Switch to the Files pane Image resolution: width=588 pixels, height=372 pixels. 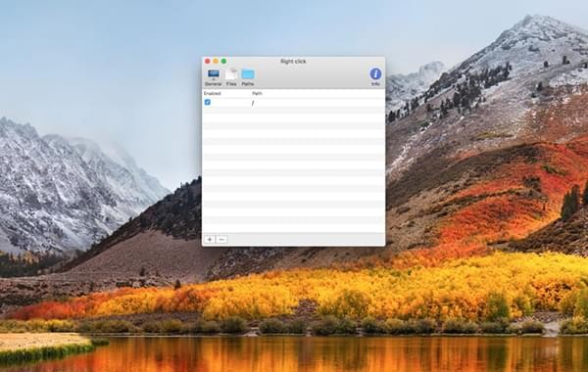pos(231,77)
